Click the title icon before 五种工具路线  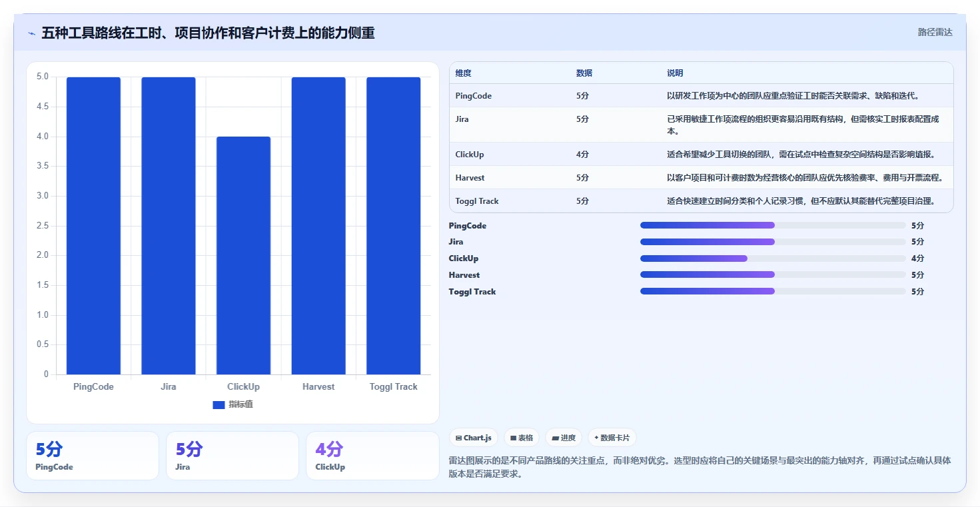[x=31, y=33]
